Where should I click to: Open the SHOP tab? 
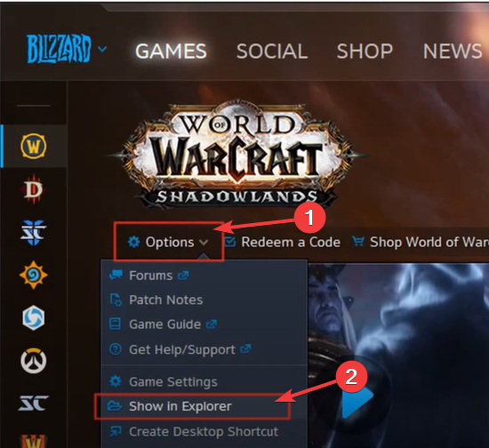[365, 52]
